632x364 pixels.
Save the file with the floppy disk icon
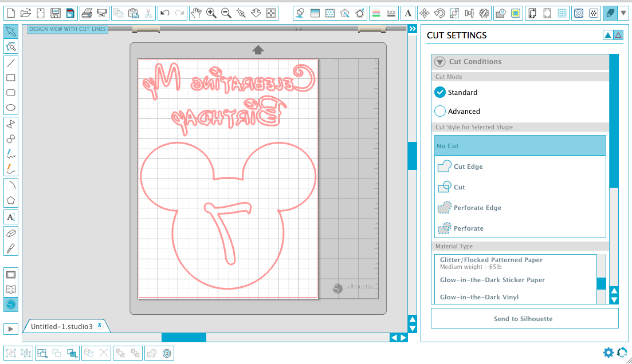56,13
